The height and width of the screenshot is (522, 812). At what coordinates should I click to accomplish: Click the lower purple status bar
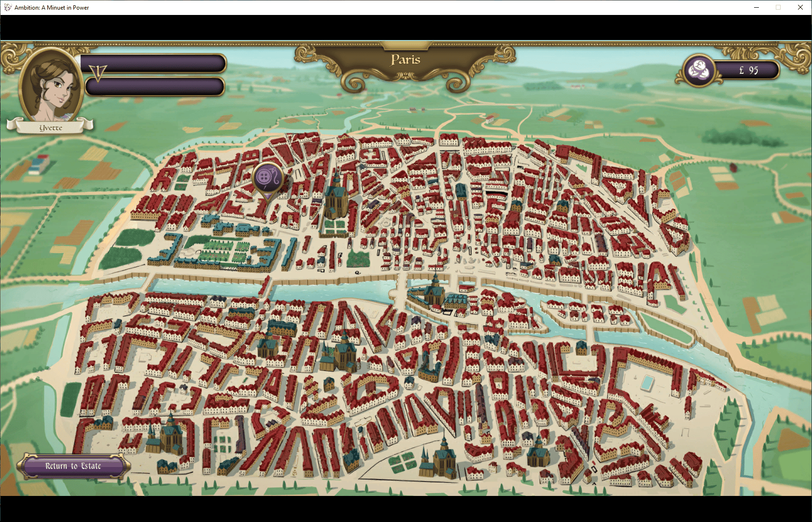155,87
